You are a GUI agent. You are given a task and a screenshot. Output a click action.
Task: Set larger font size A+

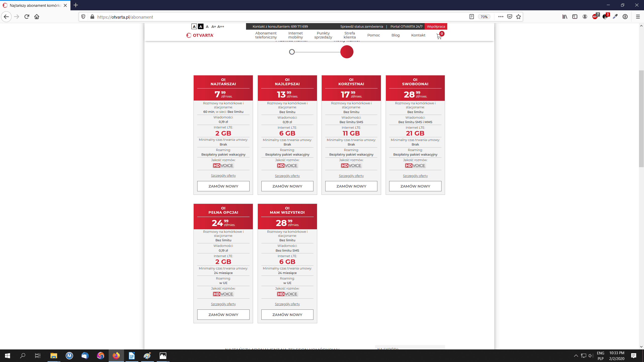point(214,27)
